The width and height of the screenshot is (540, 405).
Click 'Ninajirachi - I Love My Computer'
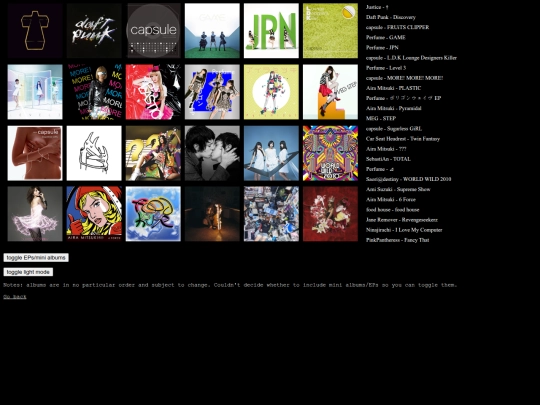pyautogui.click(x=404, y=230)
